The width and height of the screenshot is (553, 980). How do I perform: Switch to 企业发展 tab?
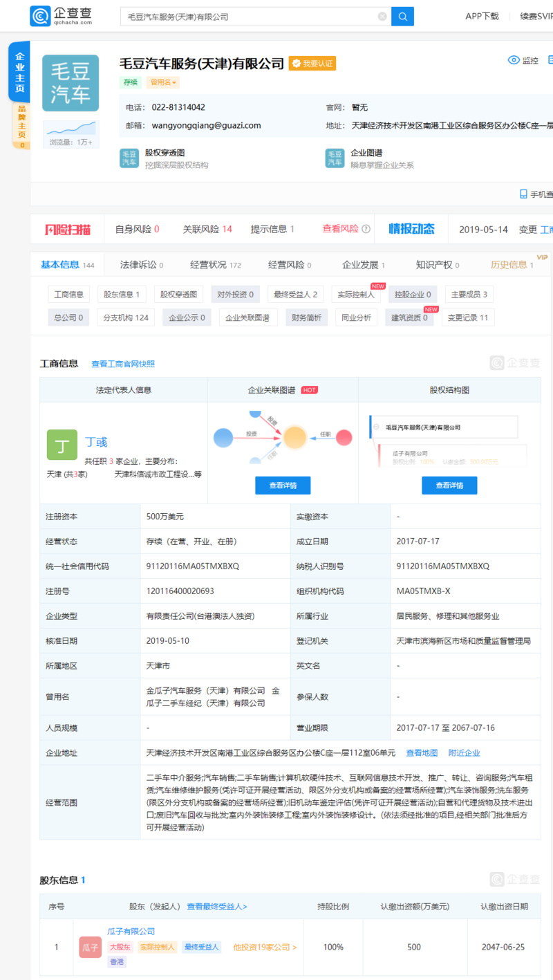pos(364,265)
